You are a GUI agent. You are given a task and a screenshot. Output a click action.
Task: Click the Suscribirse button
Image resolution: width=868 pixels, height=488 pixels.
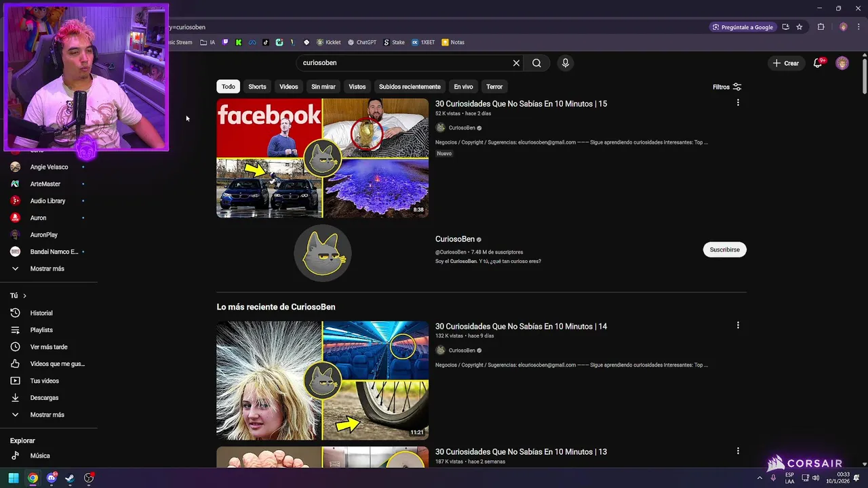(725, 249)
